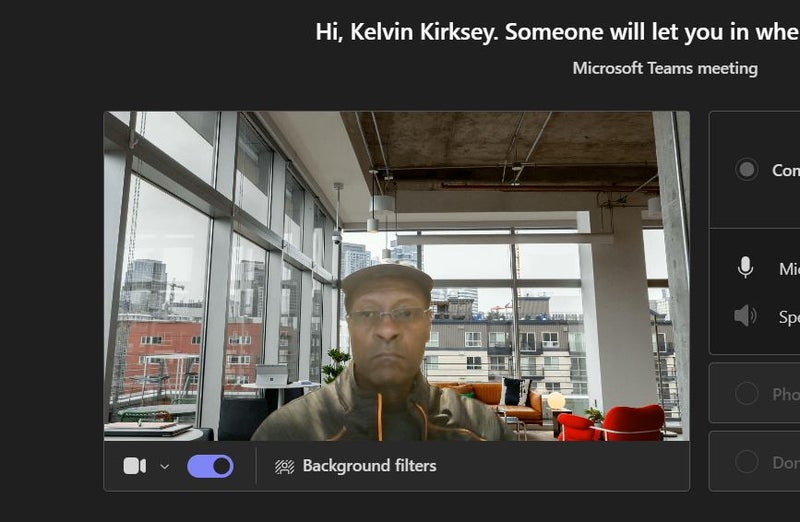
Task: Open Background filters text button
Action: (369, 466)
